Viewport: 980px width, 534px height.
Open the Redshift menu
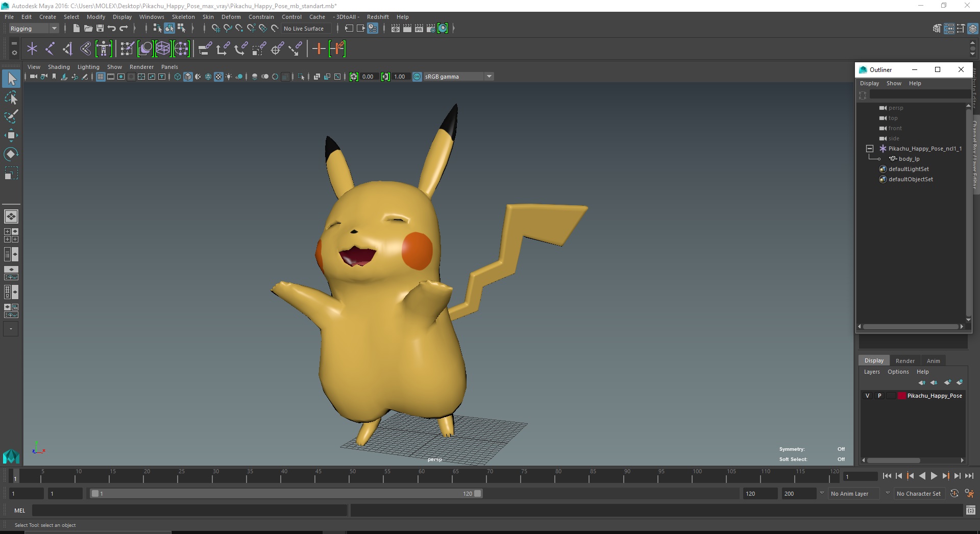point(378,17)
